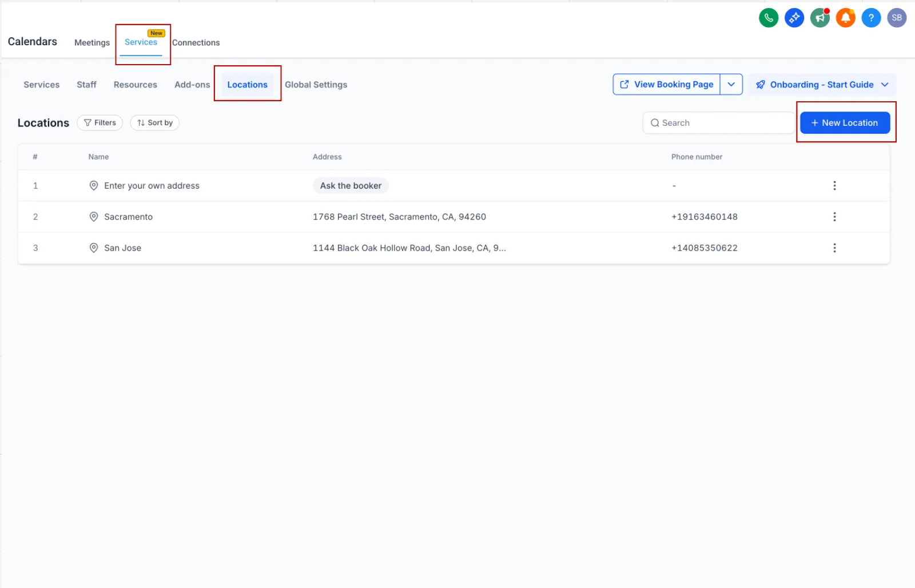Screen dimensions: 915x588
Task: Click the Filters button
Action: coord(100,122)
